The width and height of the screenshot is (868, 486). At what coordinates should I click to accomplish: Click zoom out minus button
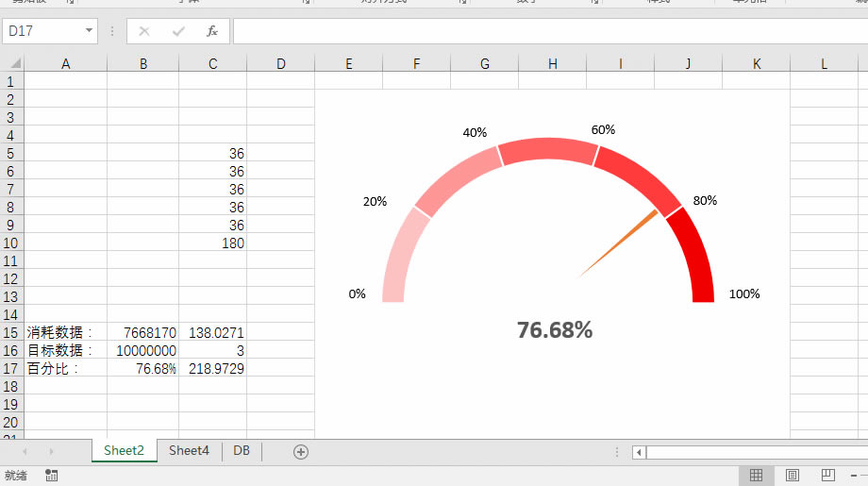tap(854, 476)
